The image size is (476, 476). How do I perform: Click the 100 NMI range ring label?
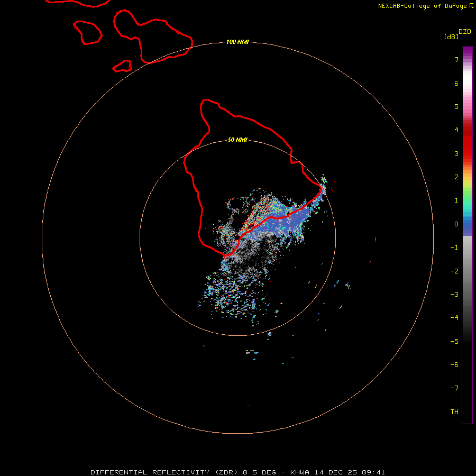(237, 42)
